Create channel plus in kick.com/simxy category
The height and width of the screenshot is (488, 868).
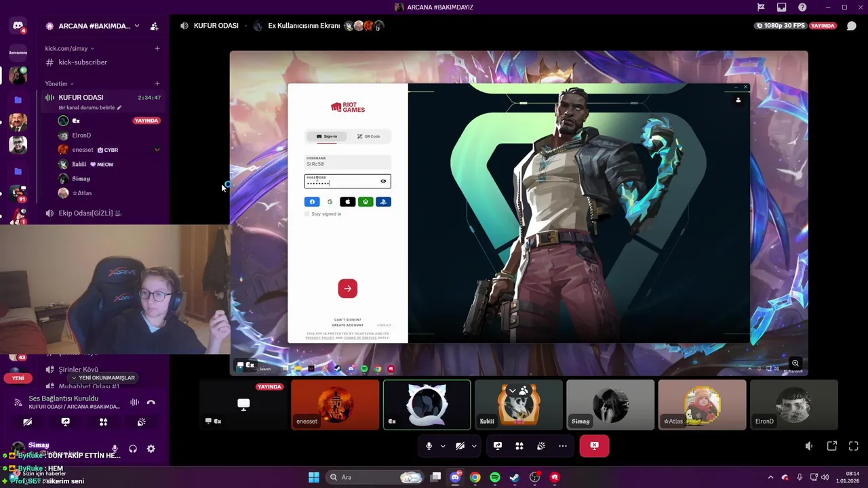pos(157,48)
